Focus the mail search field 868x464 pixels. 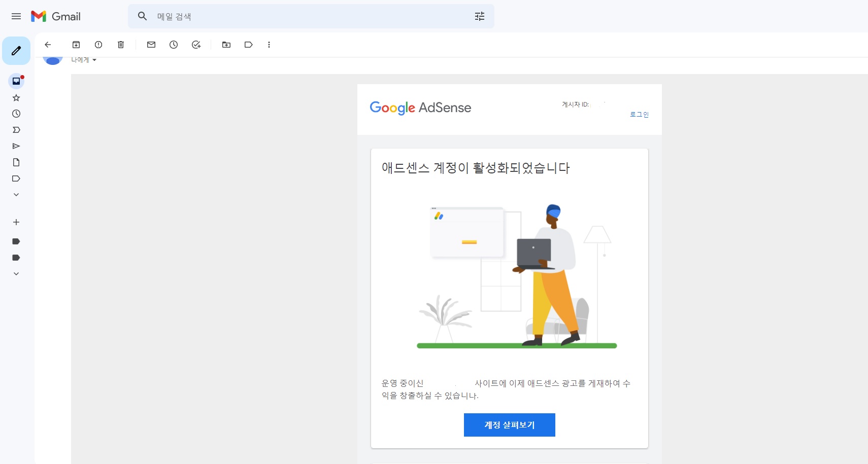click(x=311, y=16)
